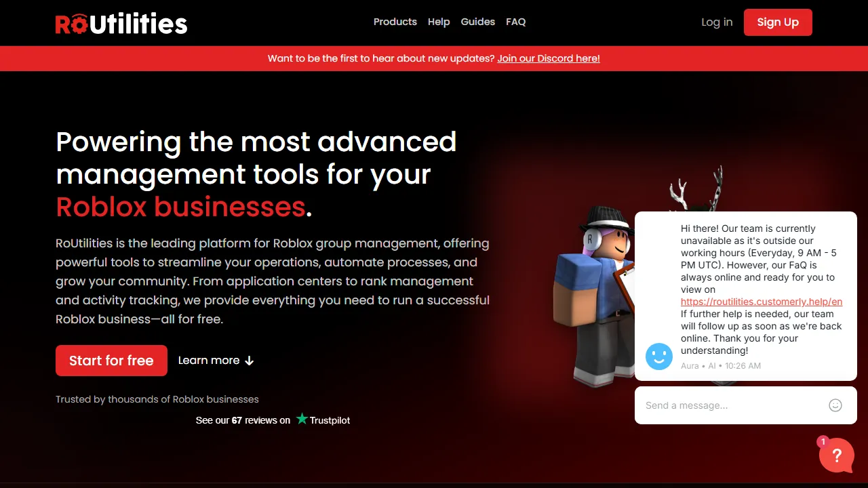Click the Learn more label
868x488 pixels.
[x=209, y=360]
